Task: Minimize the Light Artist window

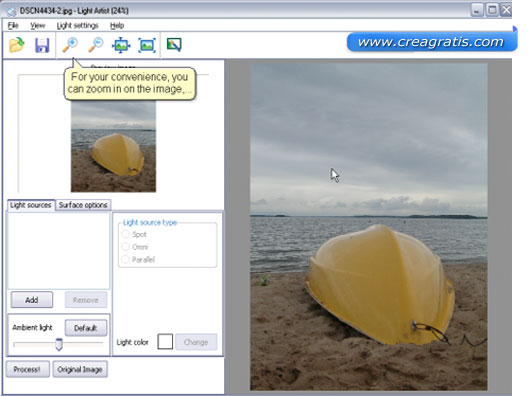Action: [x=476, y=10]
